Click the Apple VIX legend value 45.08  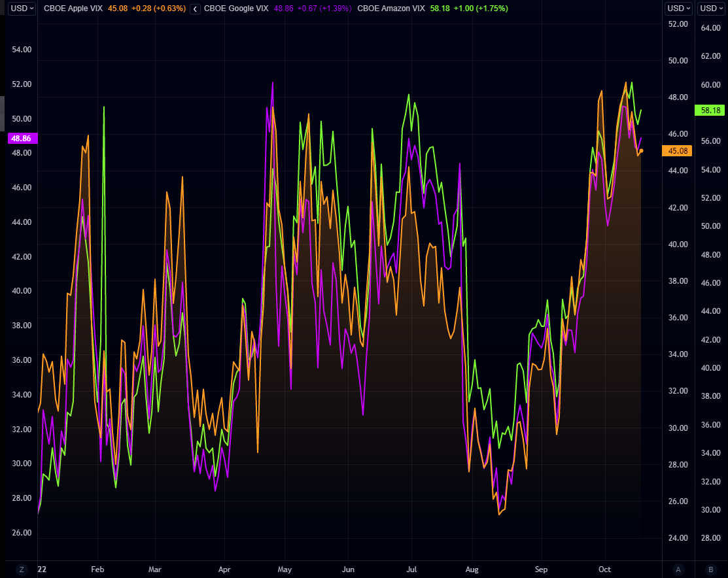pyautogui.click(x=118, y=8)
